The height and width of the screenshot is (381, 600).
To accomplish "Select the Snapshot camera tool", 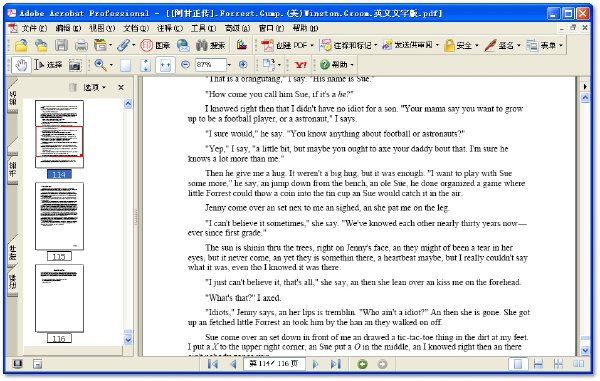I will tap(75, 65).
